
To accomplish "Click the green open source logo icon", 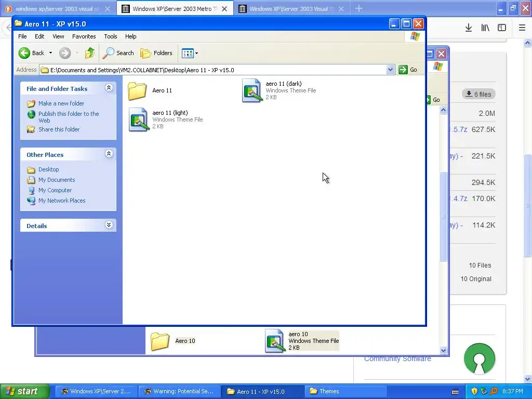I will (x=480, y=358).
